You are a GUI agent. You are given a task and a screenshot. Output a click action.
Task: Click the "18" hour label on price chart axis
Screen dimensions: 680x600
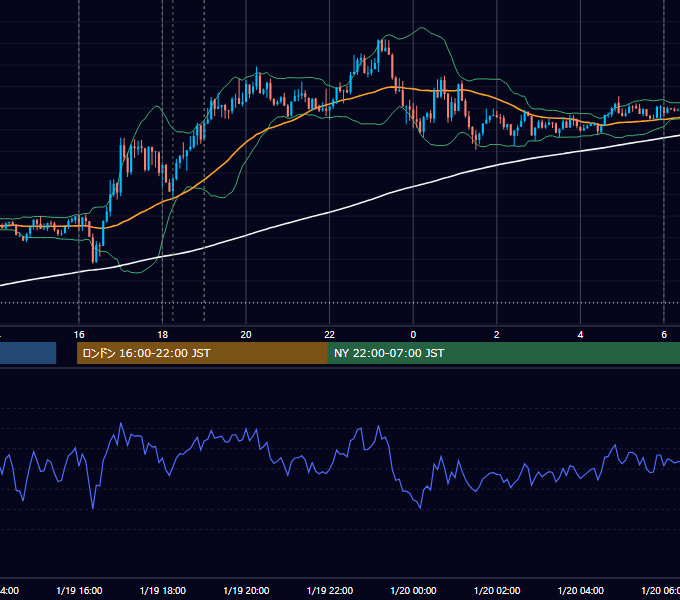pyautogui.click(x=162, y=335)
